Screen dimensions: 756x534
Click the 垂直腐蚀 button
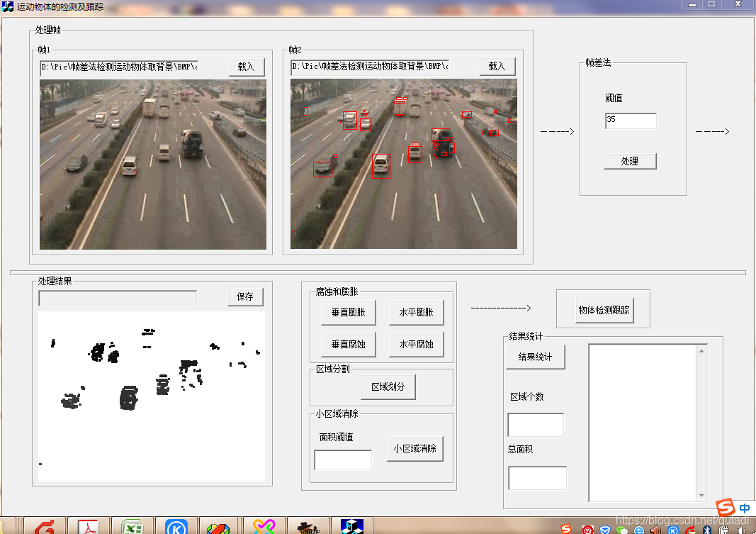tap(348, 345)
